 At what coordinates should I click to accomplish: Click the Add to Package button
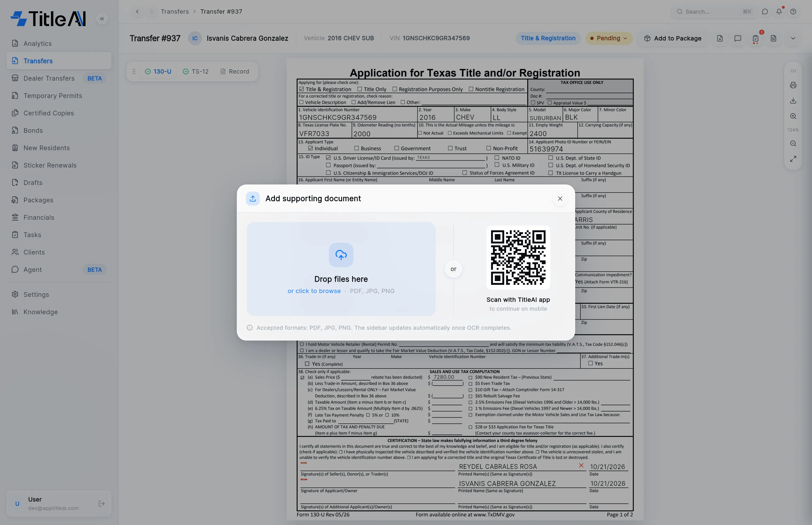(x=673, y=38)
